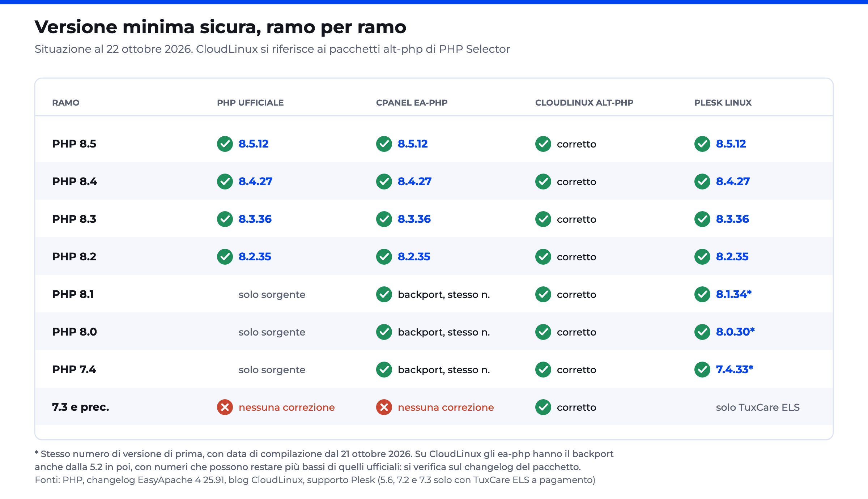Click the CPANEL EA-PHP column header
The height and width of the screenshot is (499, 868).
(412, 103)
